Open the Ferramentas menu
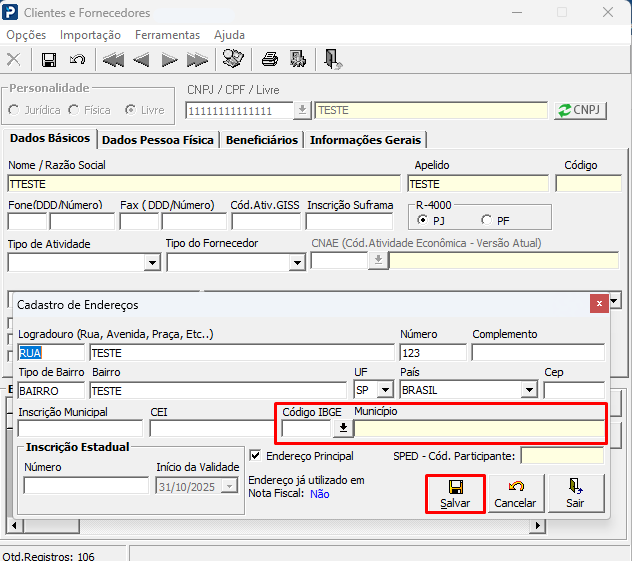Screen dimensions: 632x561 pos(167,35)
